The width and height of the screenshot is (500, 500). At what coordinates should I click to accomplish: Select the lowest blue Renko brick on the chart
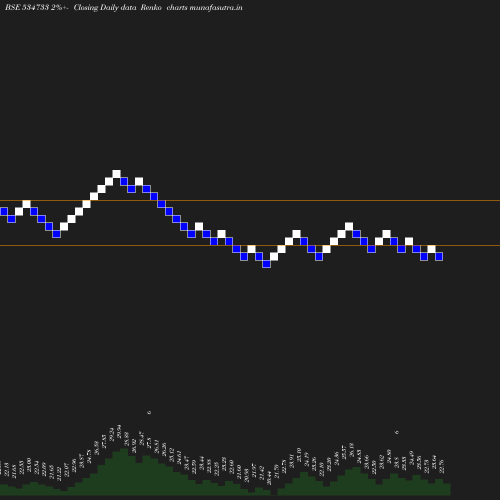(266, 264)
